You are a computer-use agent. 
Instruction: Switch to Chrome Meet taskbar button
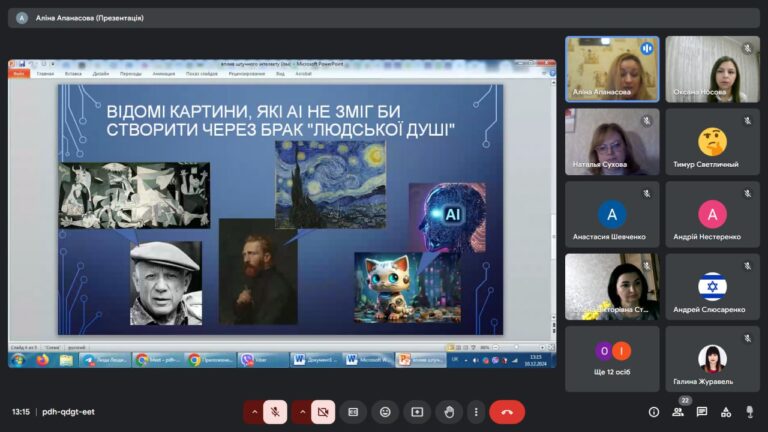pyautogui.click(x=158, y=360)
